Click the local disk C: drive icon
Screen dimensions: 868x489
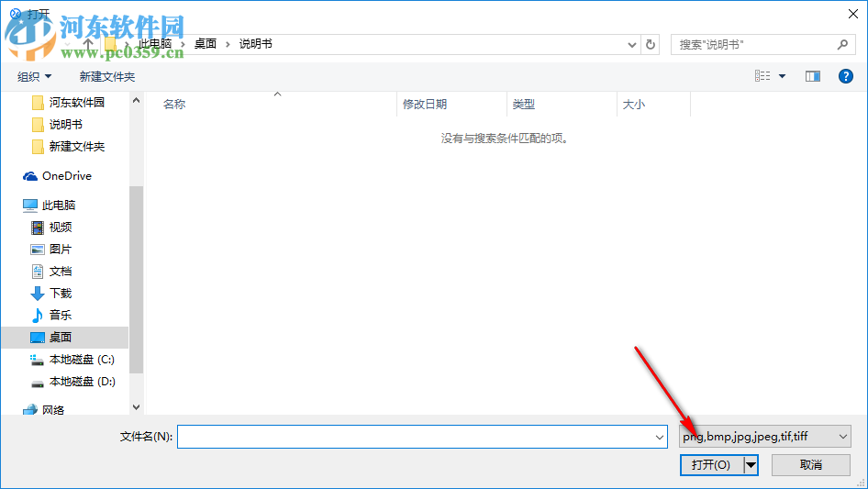click(x=37, y=360)
